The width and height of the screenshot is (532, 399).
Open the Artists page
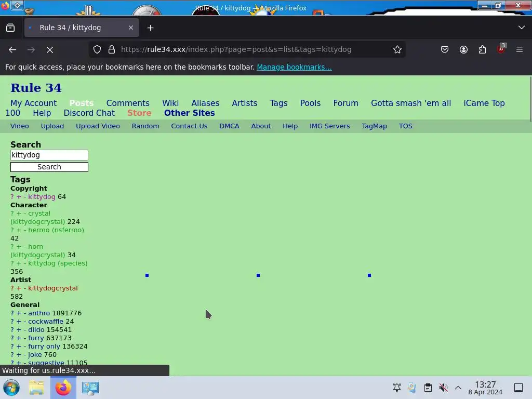pos(244,103)
